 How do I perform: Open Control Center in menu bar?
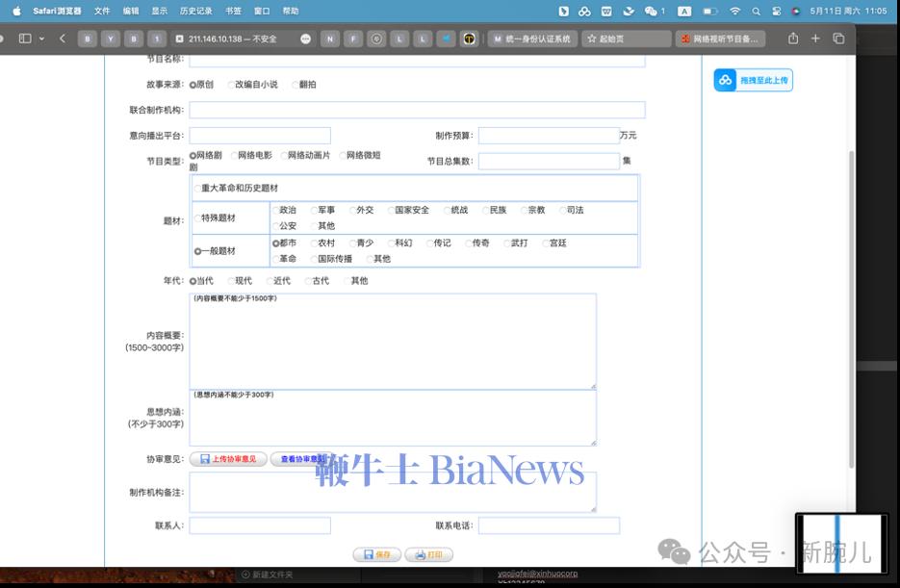point(776,11)
